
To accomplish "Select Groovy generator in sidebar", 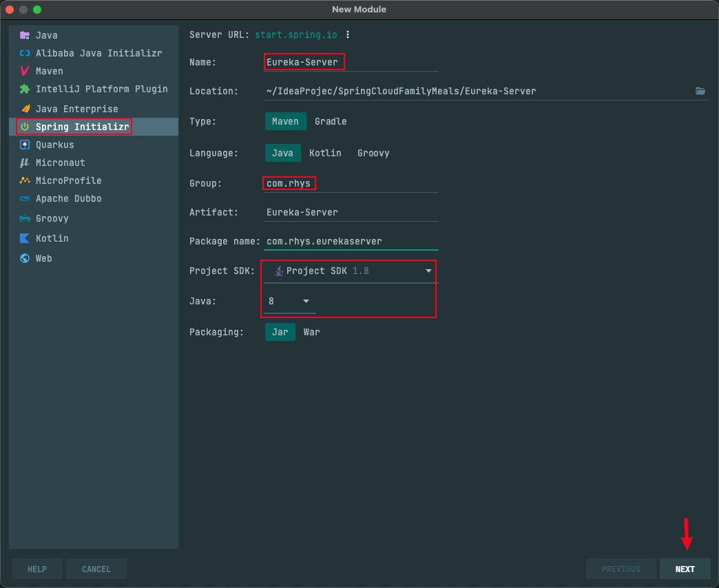I will pos(94,219).
